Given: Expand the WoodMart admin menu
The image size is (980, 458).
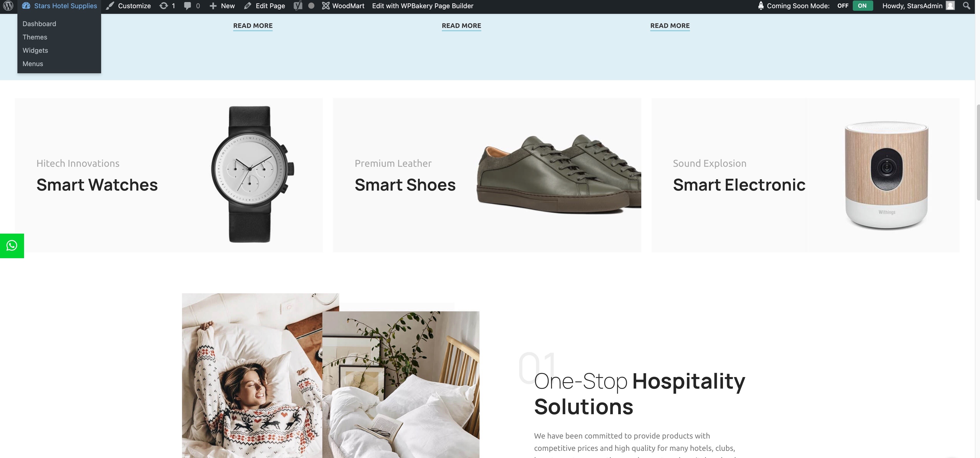Looking at the screenshot, I should 343,6.
